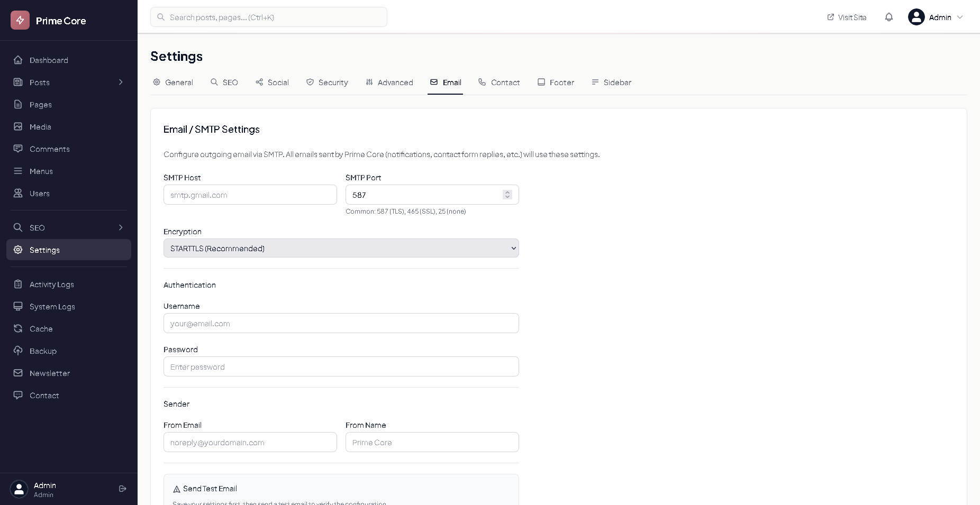Select the Cache sidebar icon
This screenshot has width=980, height=505.
[18, 328]
